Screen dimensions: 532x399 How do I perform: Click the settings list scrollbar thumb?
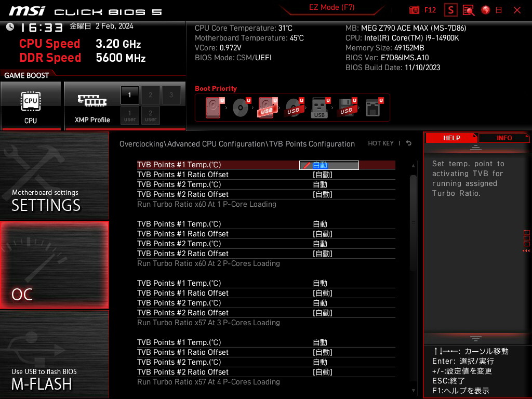413,223
